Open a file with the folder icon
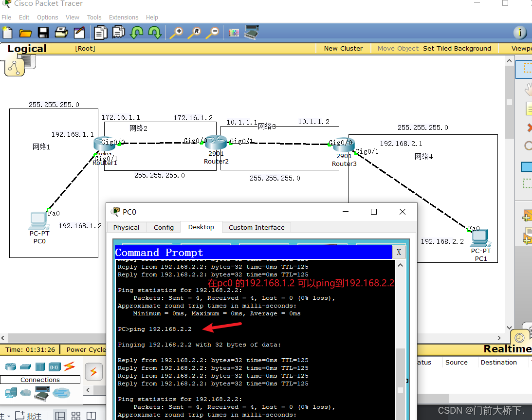 point(25,33)
